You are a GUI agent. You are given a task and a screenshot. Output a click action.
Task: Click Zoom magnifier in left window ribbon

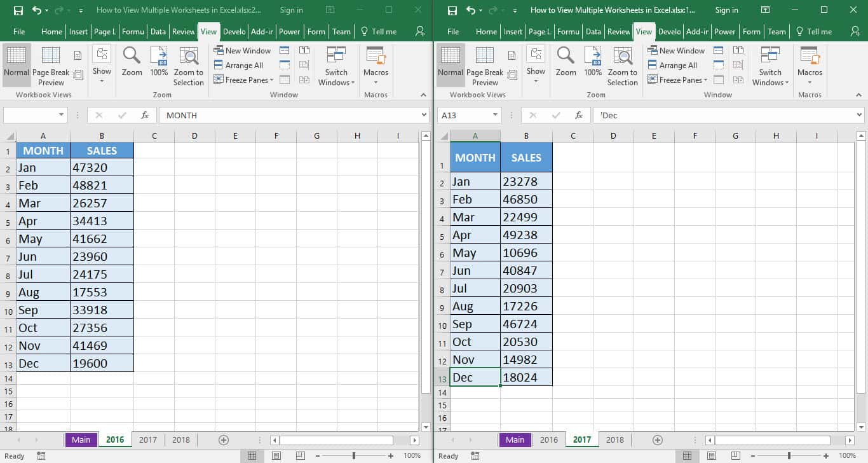[132, 62]
